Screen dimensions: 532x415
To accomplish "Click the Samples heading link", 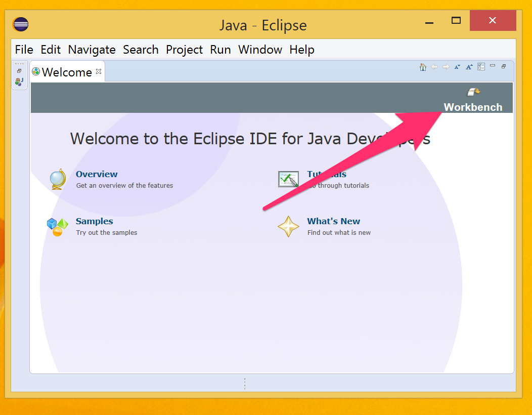I will coord(94,221).
